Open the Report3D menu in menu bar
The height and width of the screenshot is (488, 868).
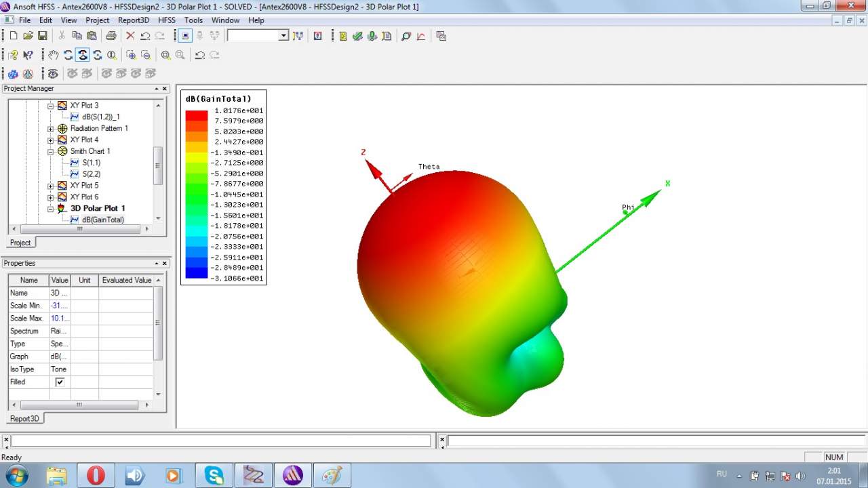(x=133, y=20)
